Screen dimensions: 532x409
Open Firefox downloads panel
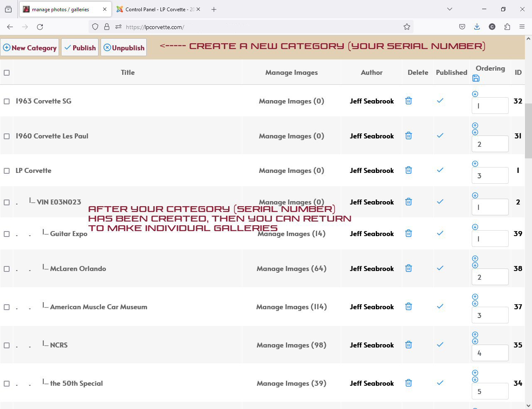(x=477, y=27)
